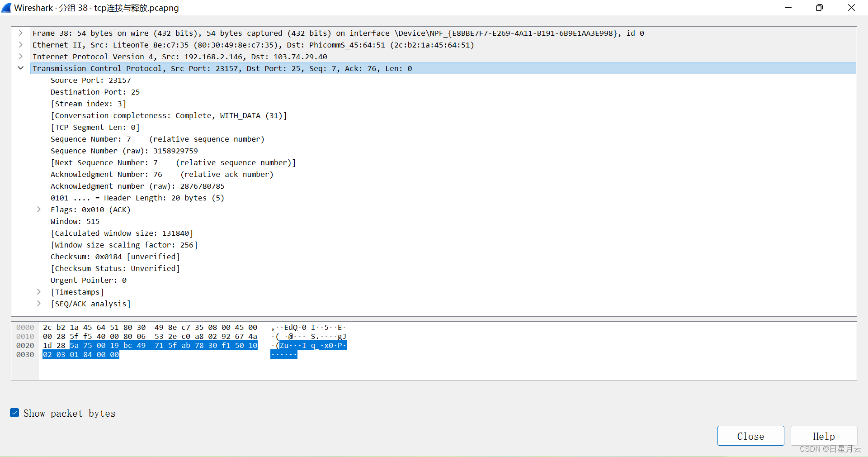The height and width of the screenshot is (457, 868).
Task: Select Acknowledgment number (raw) row
Action: pyautogui.click(x=137, y=186)
